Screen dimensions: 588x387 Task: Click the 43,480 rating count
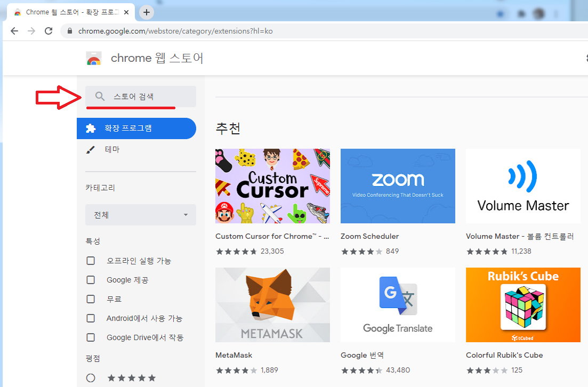398,370
